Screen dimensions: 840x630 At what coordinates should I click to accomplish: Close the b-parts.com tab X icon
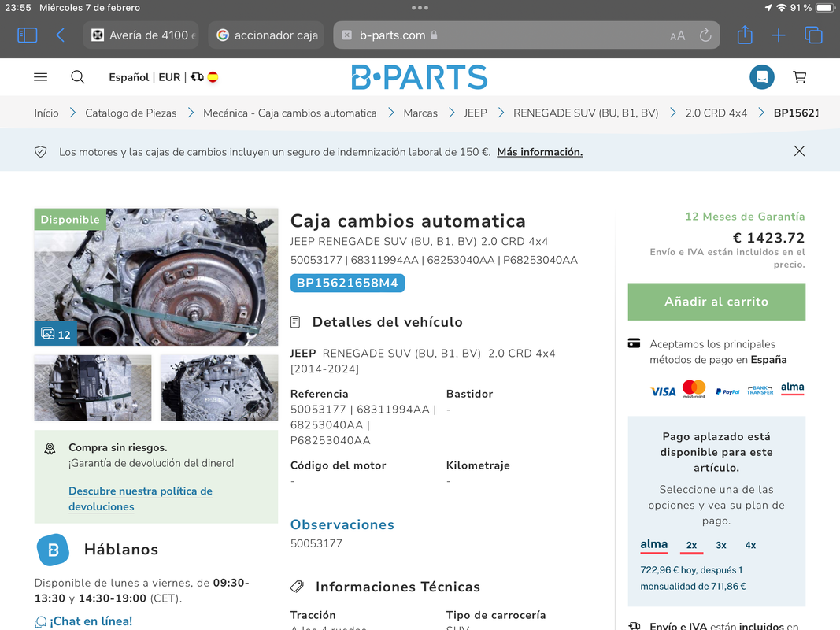(x=347, y=35)
